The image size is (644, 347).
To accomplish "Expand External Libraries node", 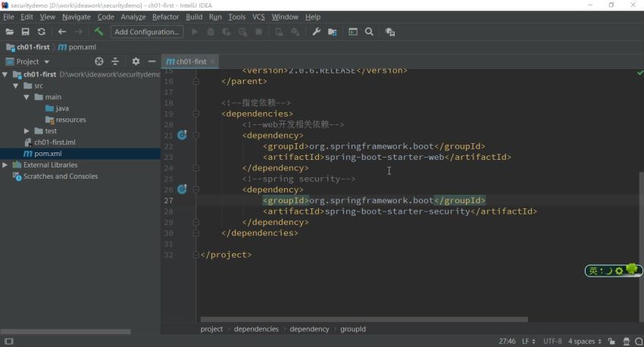I will 5,164.
